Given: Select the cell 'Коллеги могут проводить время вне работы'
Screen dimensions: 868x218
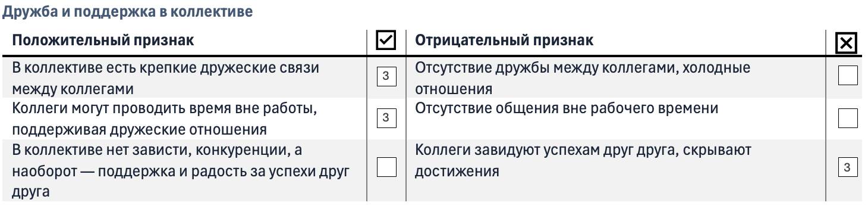Looking at the screenshot, I should click(x=184, y=119).
